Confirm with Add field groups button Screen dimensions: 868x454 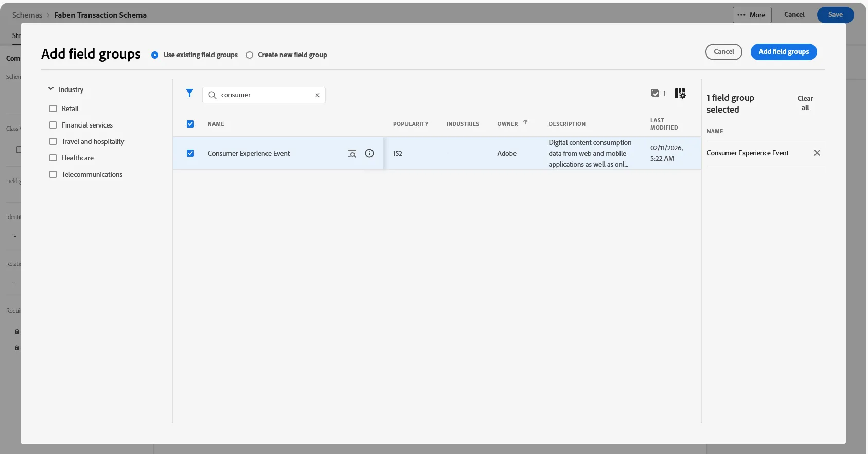click(784, 52)
